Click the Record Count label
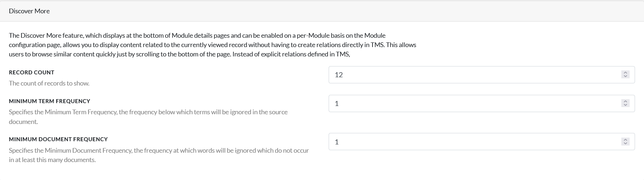 click(32, 72)
